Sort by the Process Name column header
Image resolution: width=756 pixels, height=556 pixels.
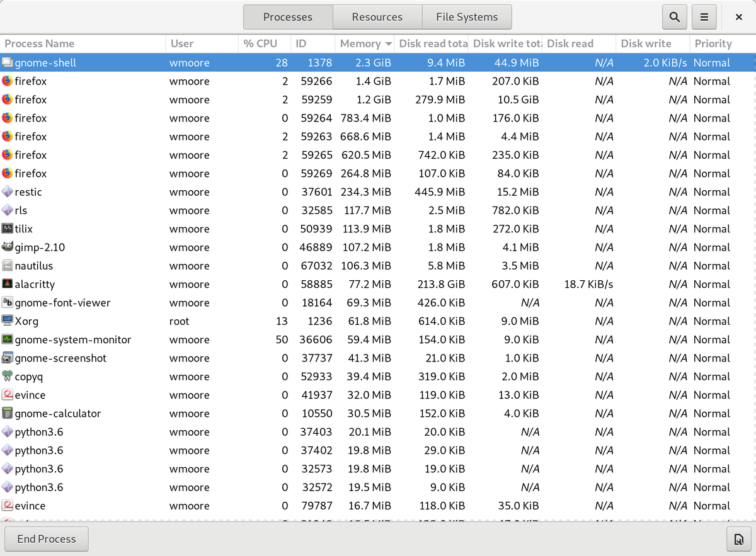(x=39, y=43)
